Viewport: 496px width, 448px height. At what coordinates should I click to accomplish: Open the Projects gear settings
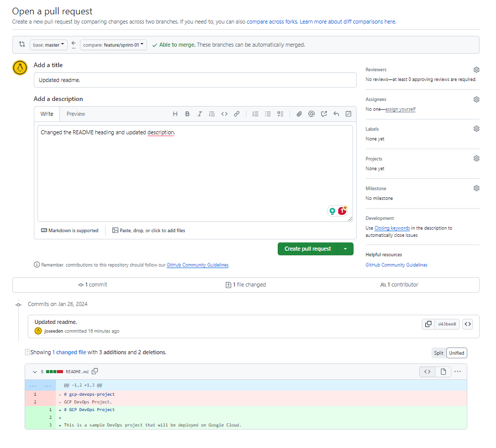tap(477, 158)
